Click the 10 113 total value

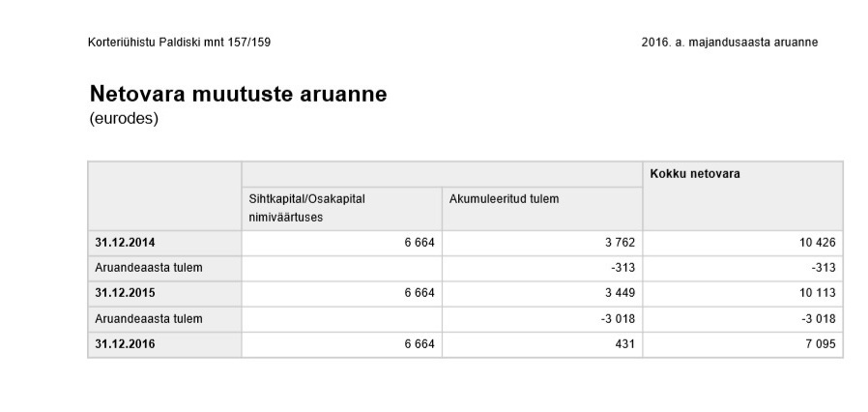817,292
